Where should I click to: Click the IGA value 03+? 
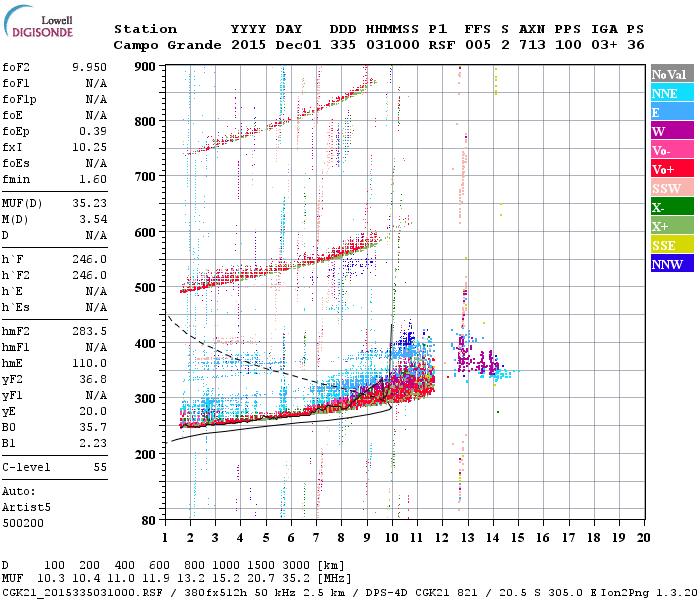[604, 45]
